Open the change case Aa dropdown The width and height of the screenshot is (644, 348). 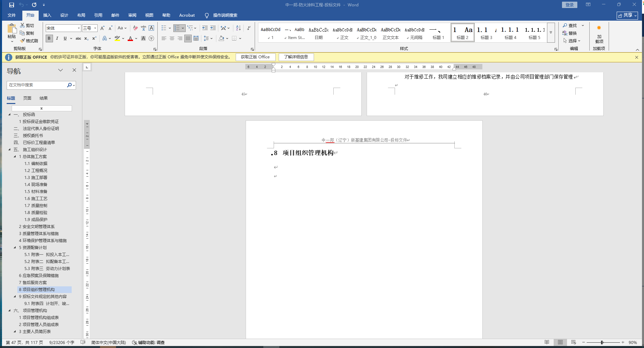click(x=122, y=28)
